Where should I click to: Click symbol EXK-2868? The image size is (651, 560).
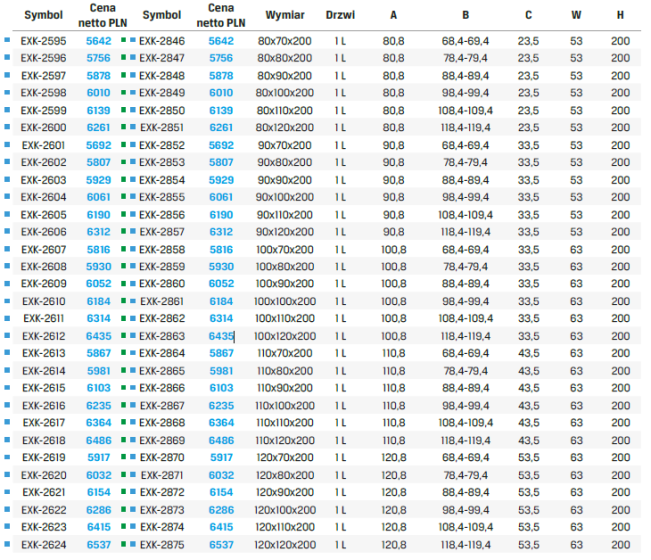click(x=162, y=424)
